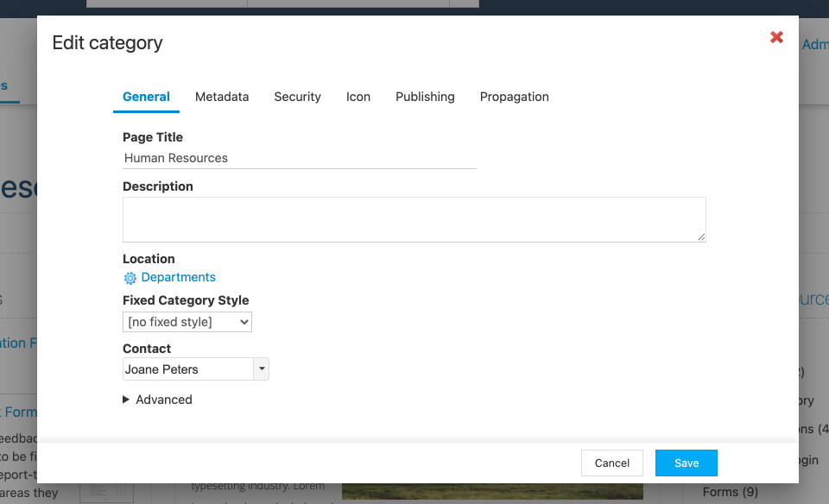Image resolution: width=829 pixels, height=504 pixels.
Task: Select the Propagation tab
Action: click(515, 97)
